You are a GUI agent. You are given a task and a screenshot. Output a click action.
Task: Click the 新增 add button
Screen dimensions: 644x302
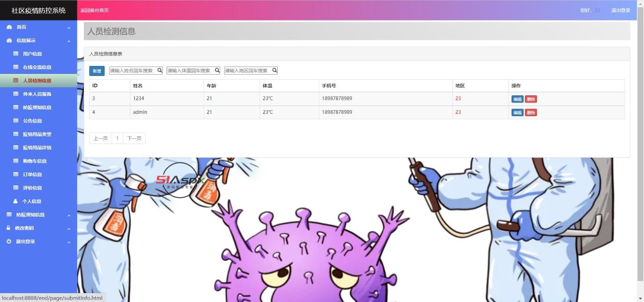[97, 71]
